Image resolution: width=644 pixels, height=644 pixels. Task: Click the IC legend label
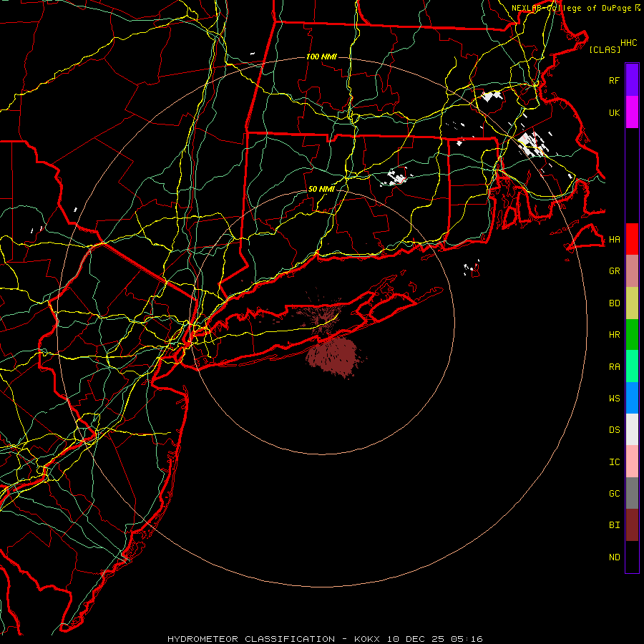coord(614,462)
